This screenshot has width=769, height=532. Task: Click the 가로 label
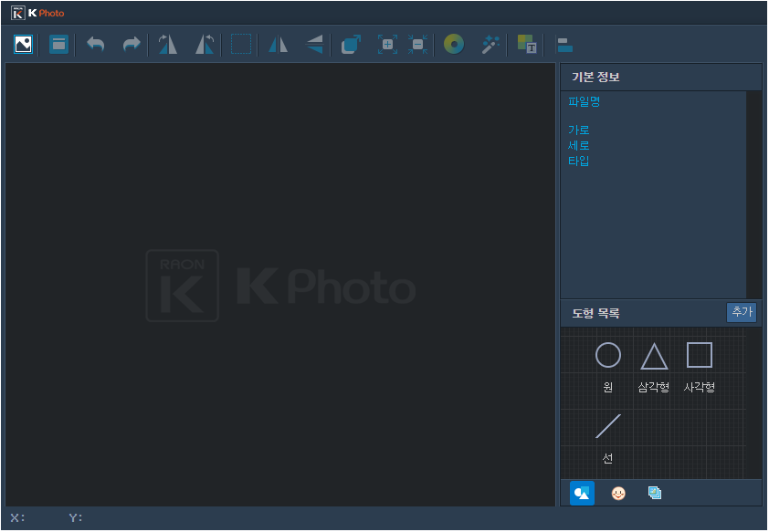click(x=579, y=130)
